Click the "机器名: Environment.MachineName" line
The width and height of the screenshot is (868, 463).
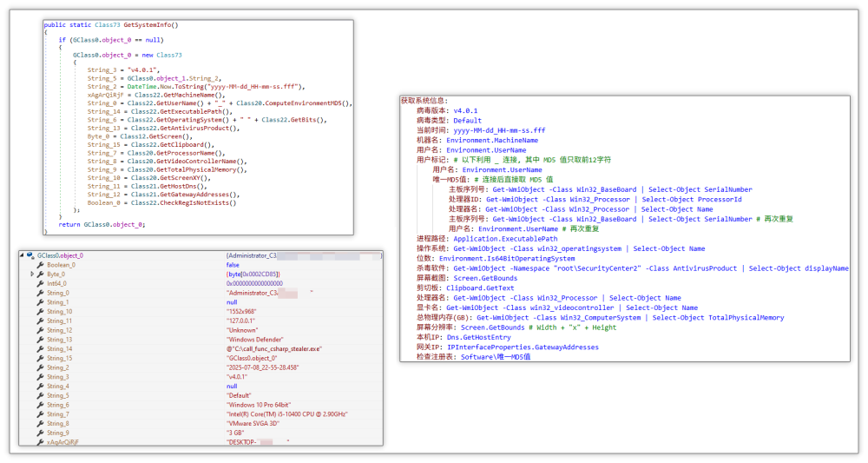pos(477,140)
